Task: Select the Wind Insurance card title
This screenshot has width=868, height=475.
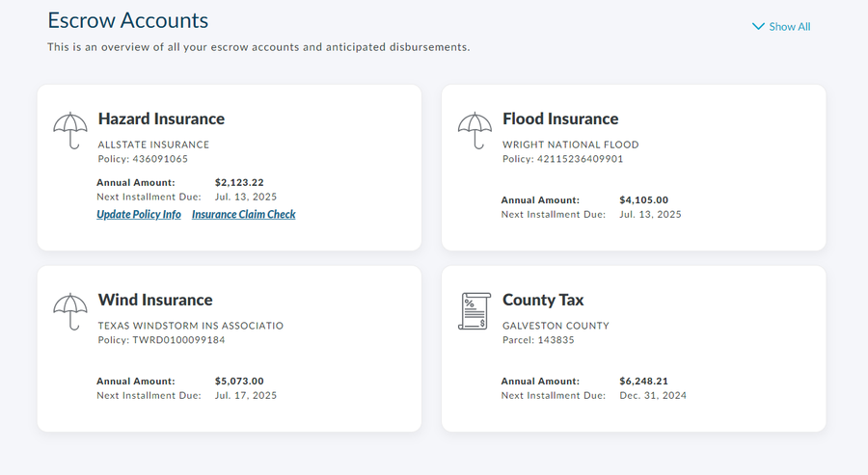Action: pyautogui.click(x=155, y=300)
